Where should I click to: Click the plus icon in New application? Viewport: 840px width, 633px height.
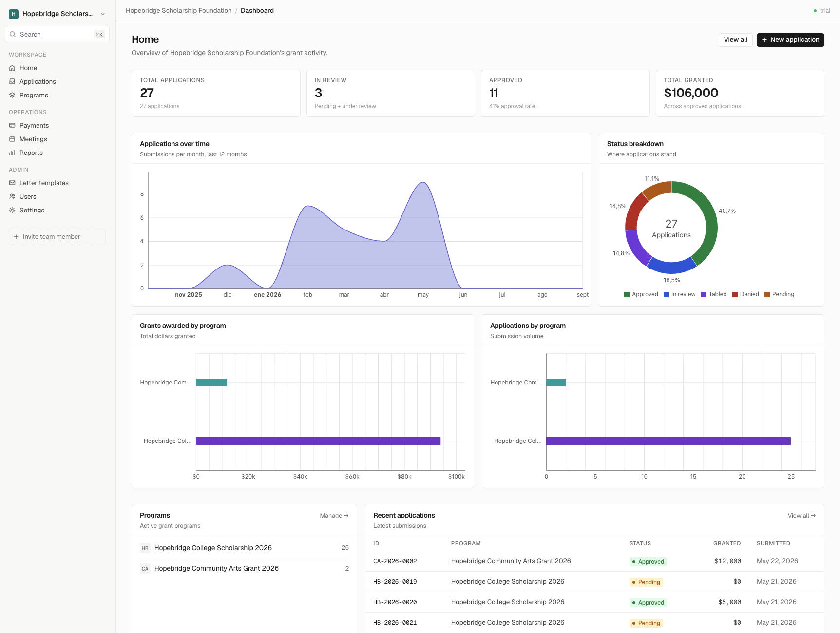click(x=764, y=40)
